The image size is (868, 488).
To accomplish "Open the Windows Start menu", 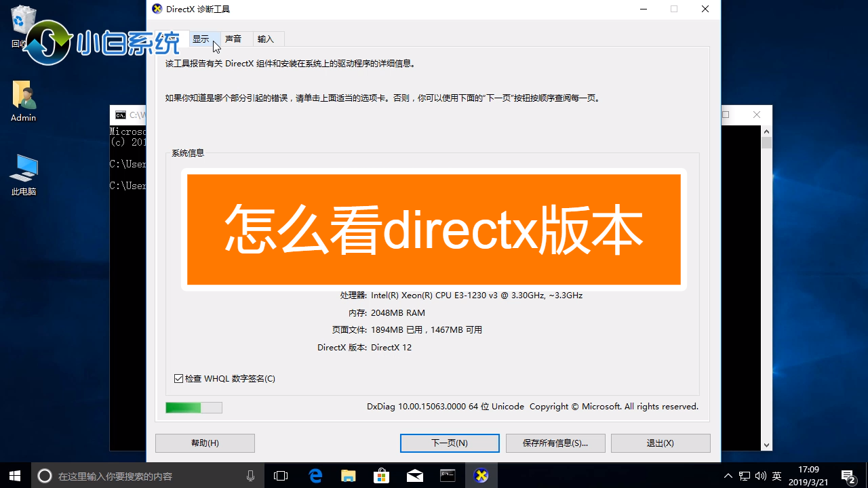I will (x=16, y=476).
